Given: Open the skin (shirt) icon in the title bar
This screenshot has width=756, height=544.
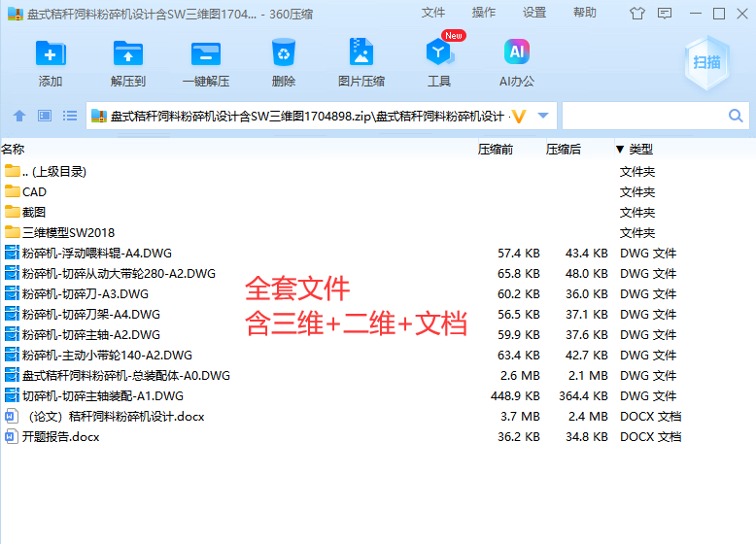Looking at the screenshot, I should 636,14.
